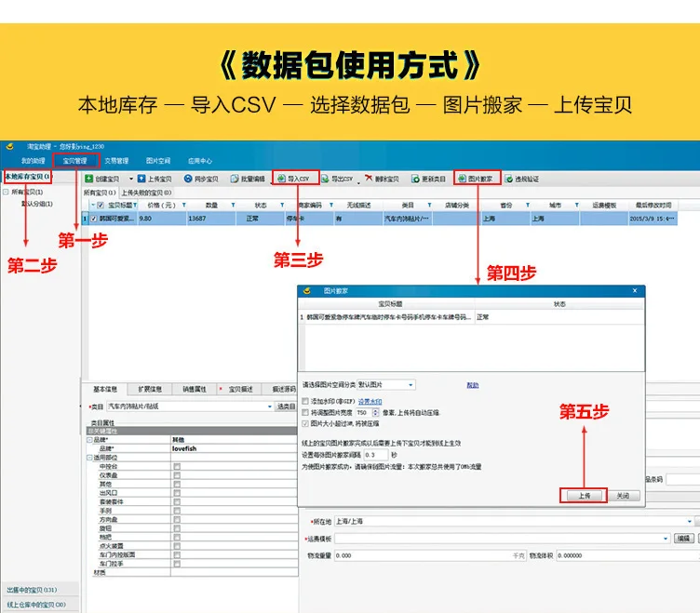Open the 宝贝描述 detail tab
700x613 pixels.
[240, 389]
